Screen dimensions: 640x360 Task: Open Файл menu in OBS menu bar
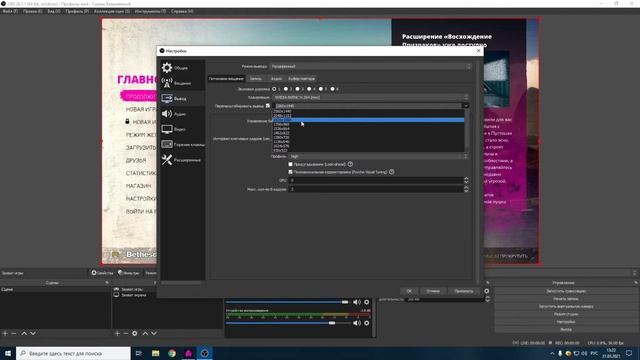click(10, 11)
